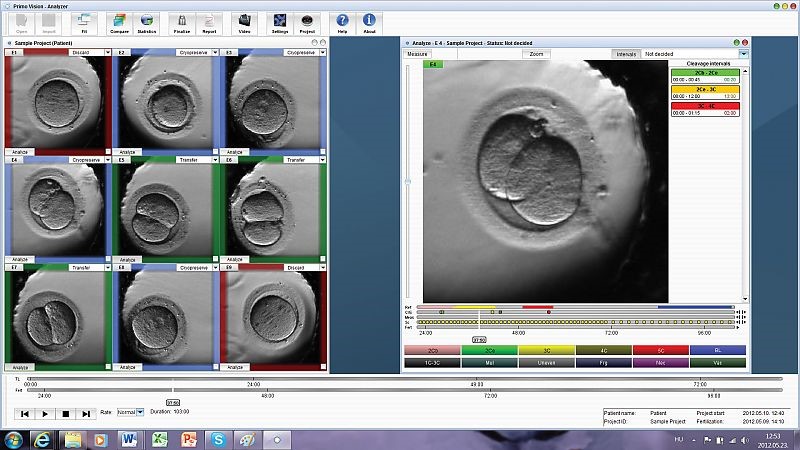Open the Compare tool in the toolbar
The width and height of the screenshot is (800, 450).
(x=118, y=23)
